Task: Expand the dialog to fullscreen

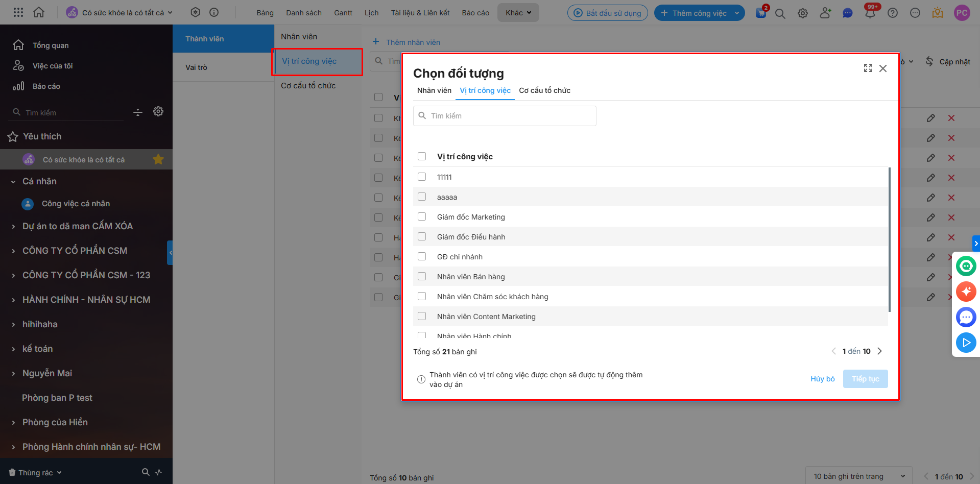Action: 868,68
